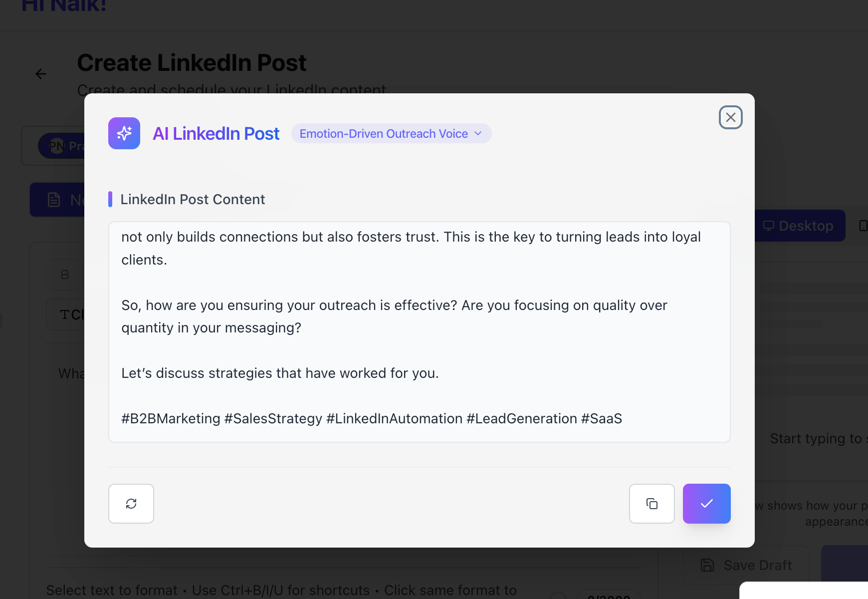This screenshot has height=599, width=868.
Task: Click the text style T button
Action: [65, 314]
